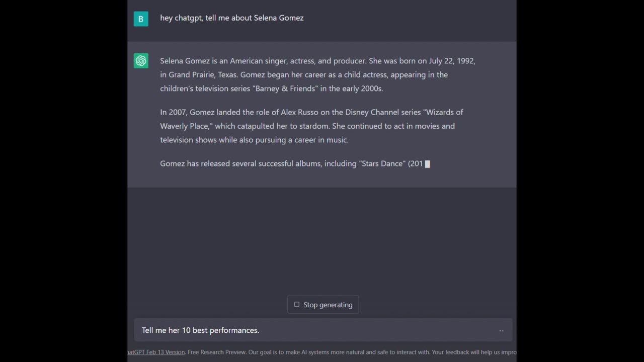Click the Stop generating button
The height and width of the screenshot is (362, 644).
[x=323, y=305]
